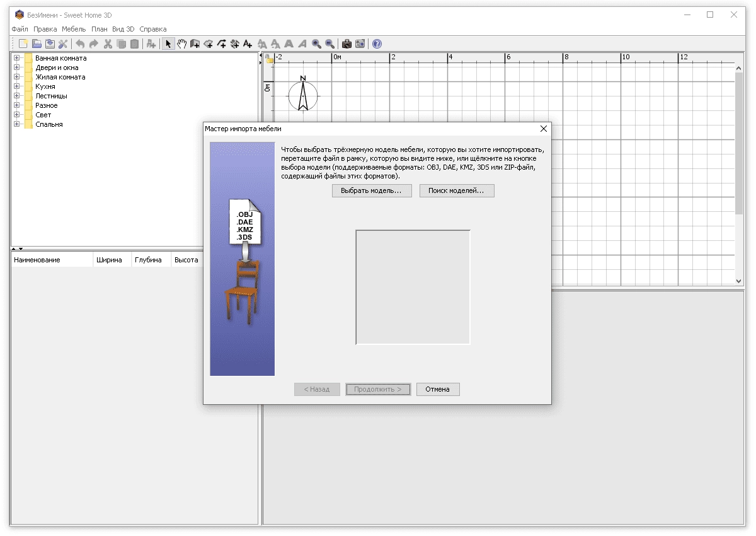Choose the Create rooms tool
This screenshot has width=756, height=536.
click(208, 44)
